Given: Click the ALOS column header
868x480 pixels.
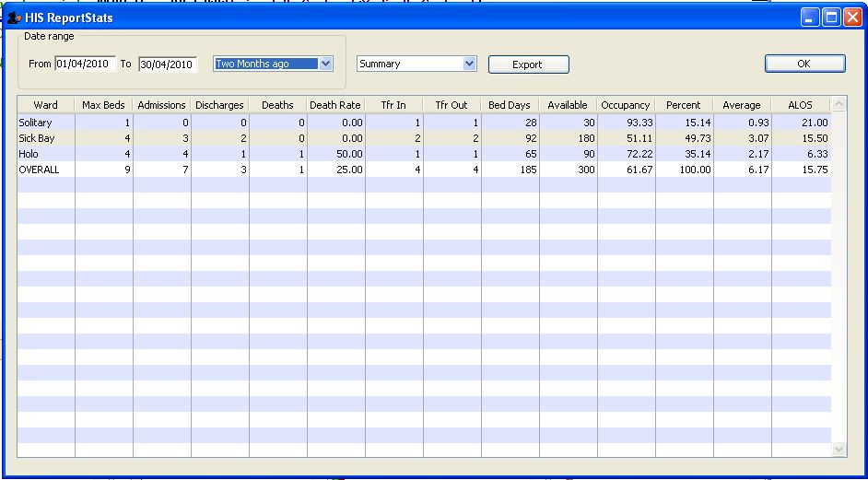Looking at the screenshot, I should click(x=801, y=105).
